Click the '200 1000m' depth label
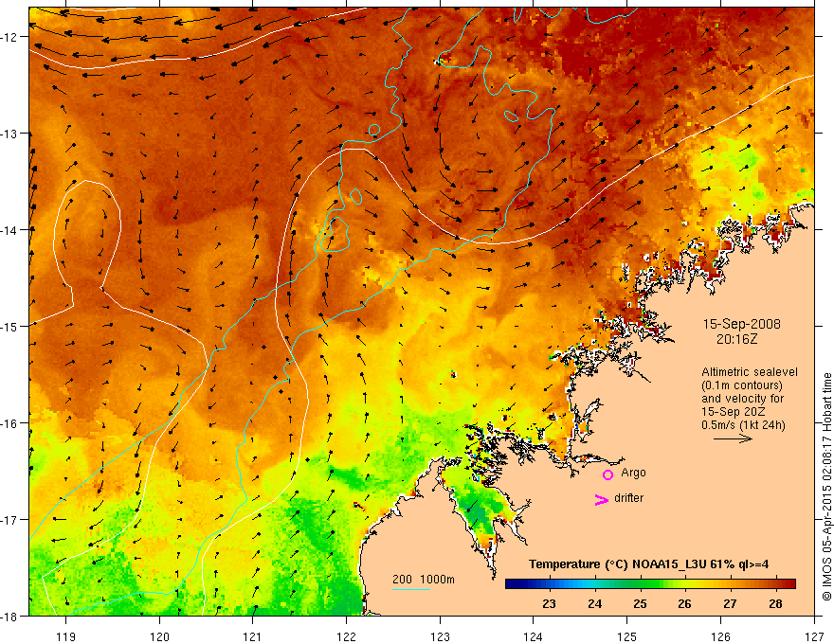Screen dimensions: 834x644 tap(424, 580)
